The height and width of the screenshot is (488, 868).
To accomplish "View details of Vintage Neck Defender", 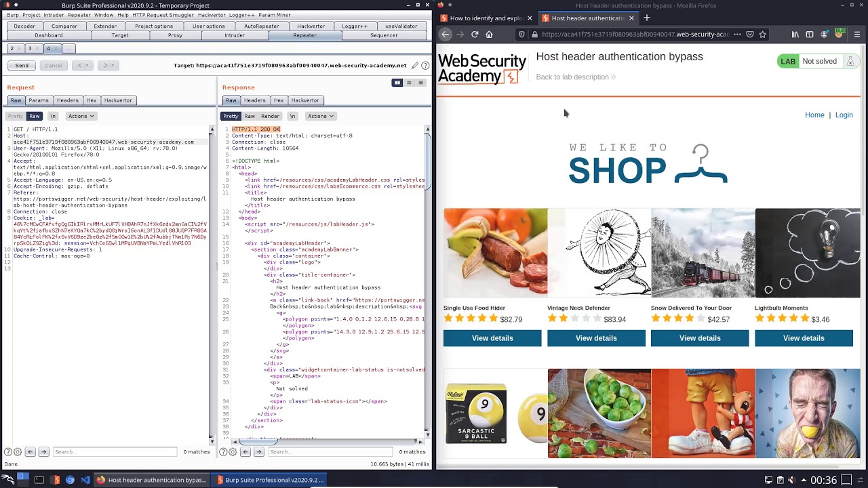I will point(596,338).
